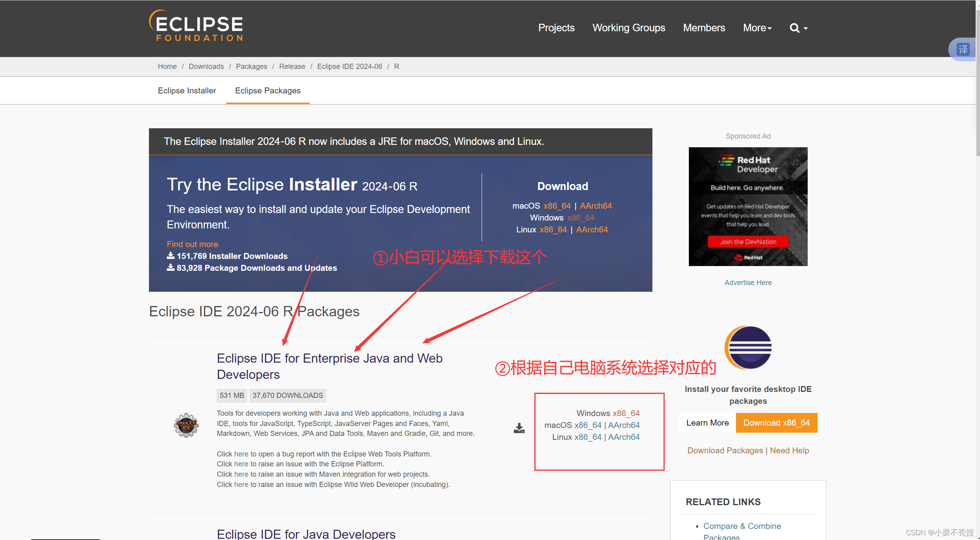Go to Home breadcrumb

click(x=167, y=67)
